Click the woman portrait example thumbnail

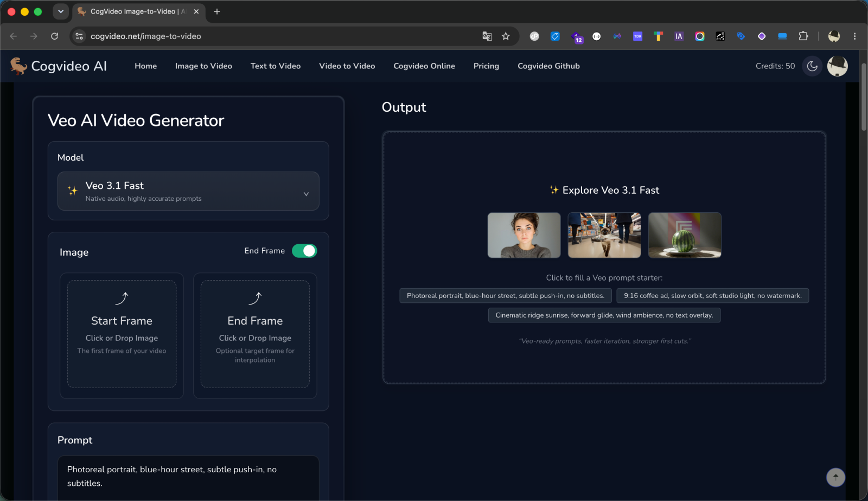coord(524,235)
